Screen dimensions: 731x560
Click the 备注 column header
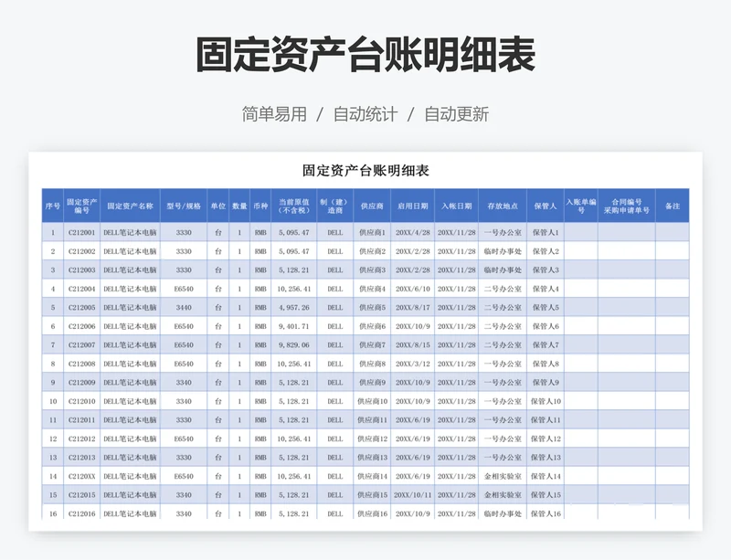point(673,206)
